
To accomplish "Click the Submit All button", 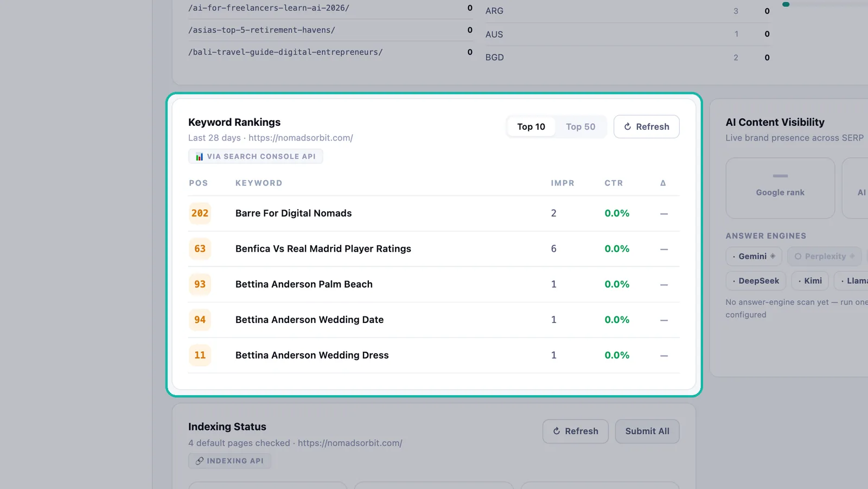I will 647,431.
